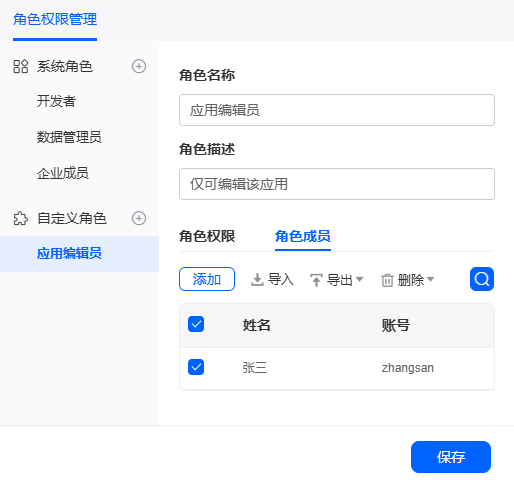Image resolution: width=514 pixels, height=482 pixels.
Task: Click the plus icon beside 系统角色
Action: pyautogui.click(x=139, y=66)
